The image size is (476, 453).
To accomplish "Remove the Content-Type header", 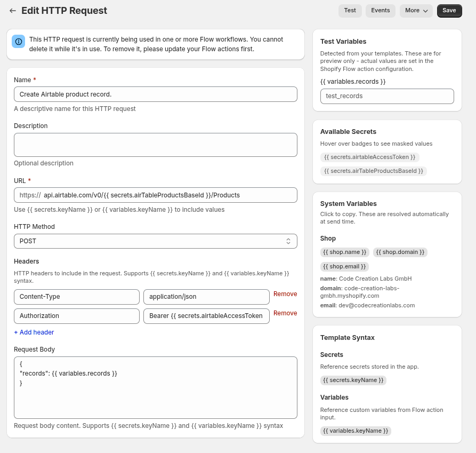I will coord(285,294).
